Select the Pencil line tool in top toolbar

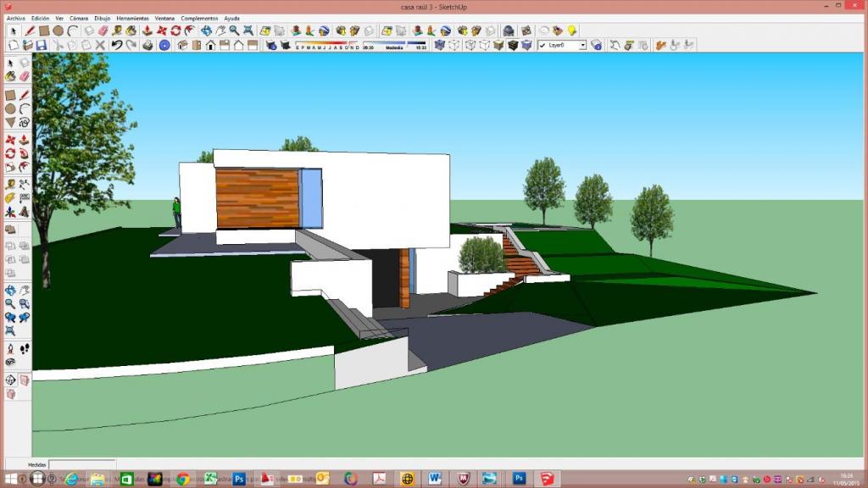coord(30,30)
